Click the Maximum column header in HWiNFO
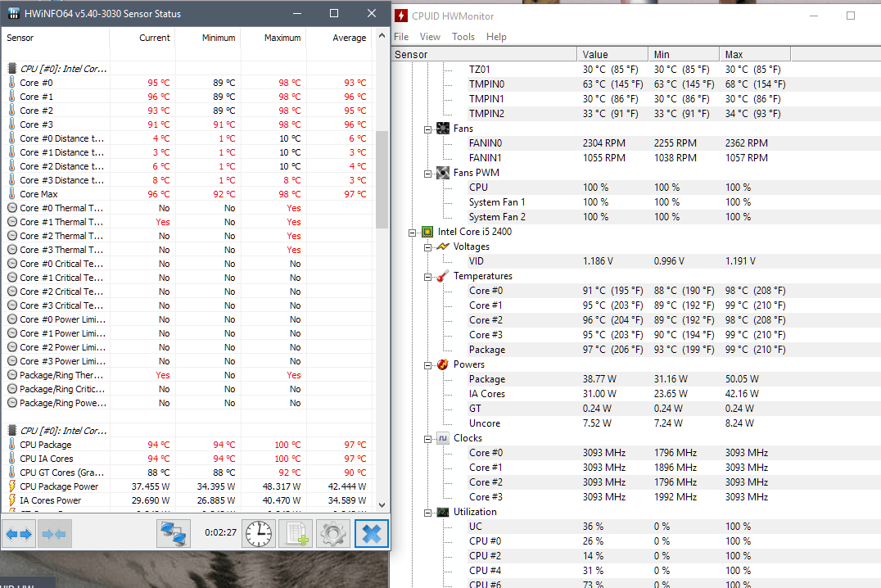This screenshot has width=881, height=588. tap(273, 38)
